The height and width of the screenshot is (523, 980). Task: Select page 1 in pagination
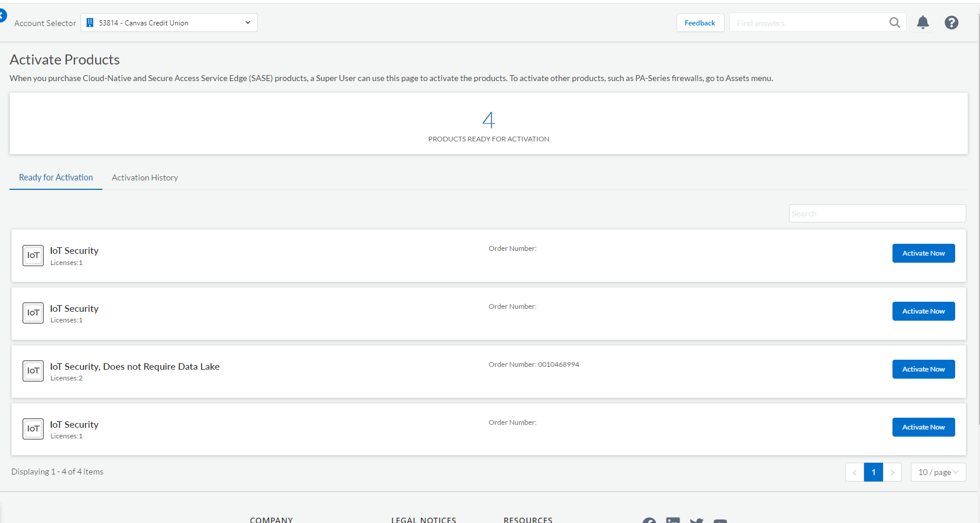coord(873,472)
